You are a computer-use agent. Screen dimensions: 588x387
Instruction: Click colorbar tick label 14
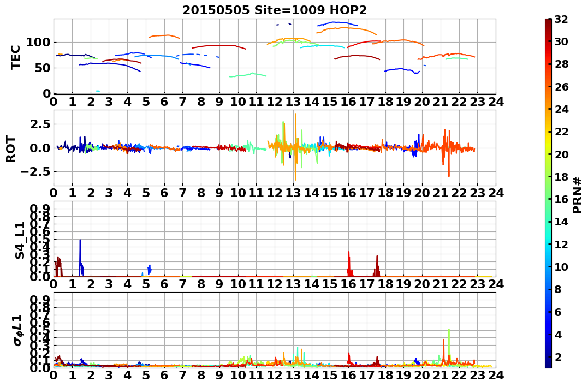tap(561, 222)
